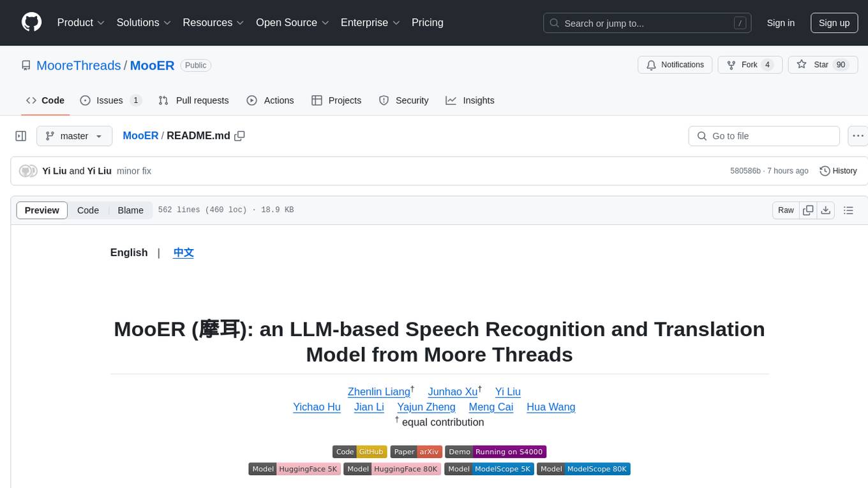Click the Sign in link

coord(781,23)
